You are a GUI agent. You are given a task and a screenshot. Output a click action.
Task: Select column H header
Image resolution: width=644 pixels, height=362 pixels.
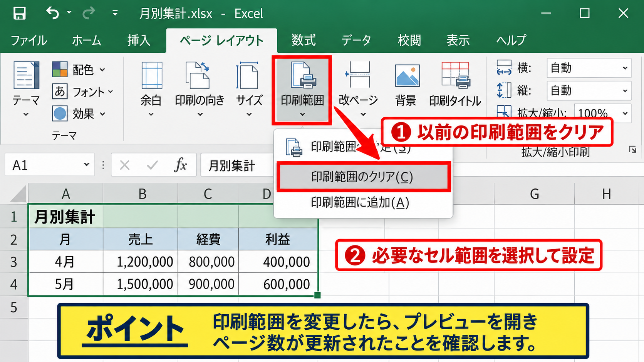coord(607,194)
